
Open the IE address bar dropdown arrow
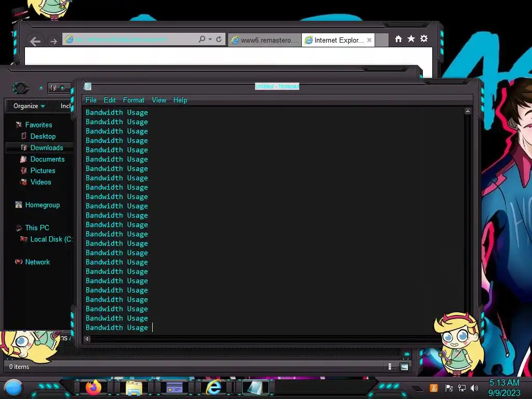tap(210, 39)
